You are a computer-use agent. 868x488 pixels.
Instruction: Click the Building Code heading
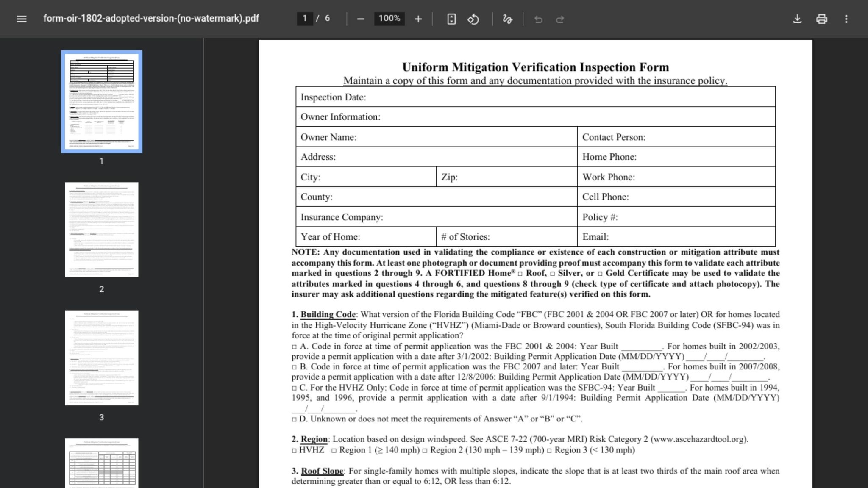[328, 315]
